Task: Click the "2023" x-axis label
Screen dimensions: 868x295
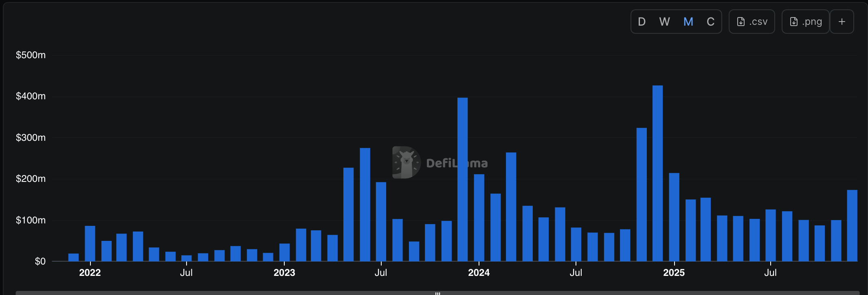Action: pyautogui.click(x=284, y=273)
